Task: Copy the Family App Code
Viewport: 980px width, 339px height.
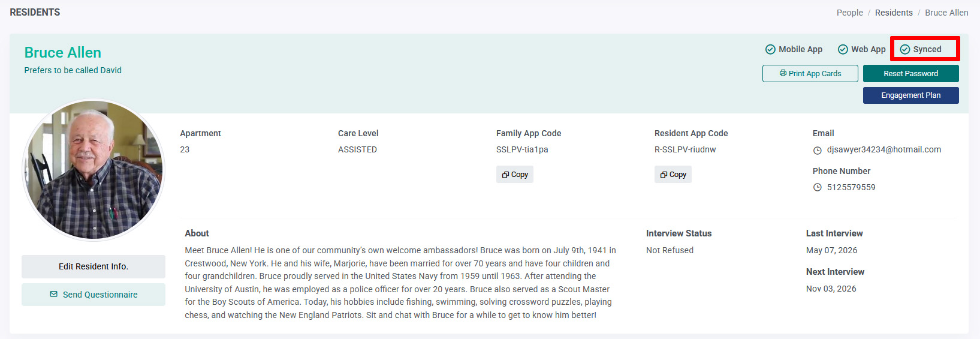Action: 515,175
